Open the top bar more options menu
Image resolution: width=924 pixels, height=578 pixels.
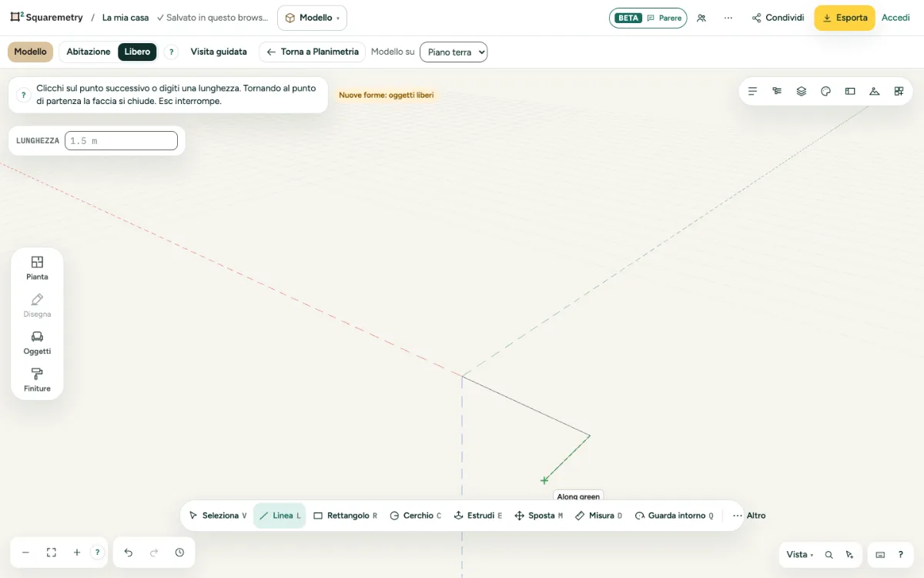click(x=728, y=18)
